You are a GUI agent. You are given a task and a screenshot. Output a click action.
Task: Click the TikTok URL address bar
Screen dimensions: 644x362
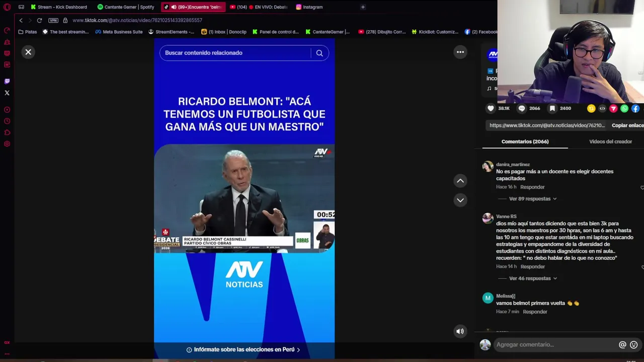pos(137,20)
